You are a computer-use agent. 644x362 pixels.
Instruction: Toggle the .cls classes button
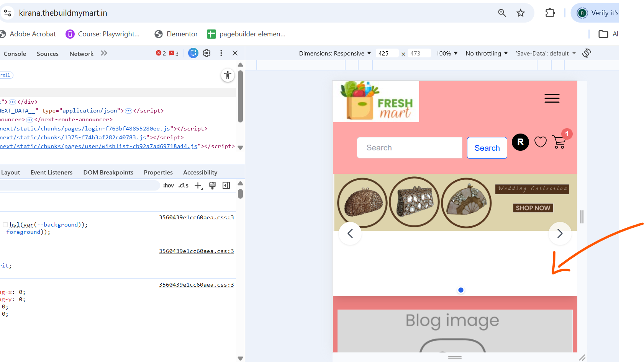coord(184,186)
